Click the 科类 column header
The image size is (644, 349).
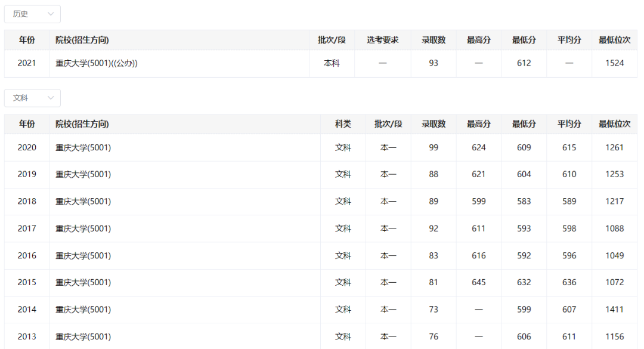pyautogui.click(x=343, y=124)
